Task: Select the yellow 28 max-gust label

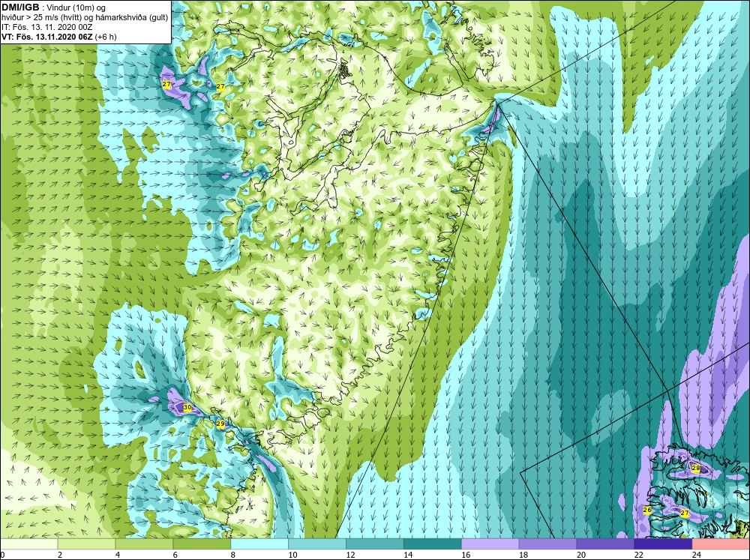Action: click(696, 468)
